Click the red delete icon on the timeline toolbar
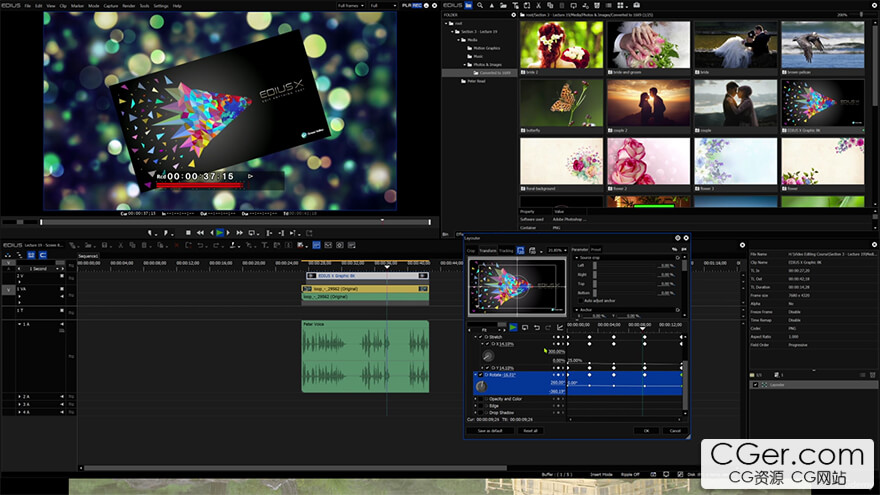880x495 pixels. click(177, 245)
